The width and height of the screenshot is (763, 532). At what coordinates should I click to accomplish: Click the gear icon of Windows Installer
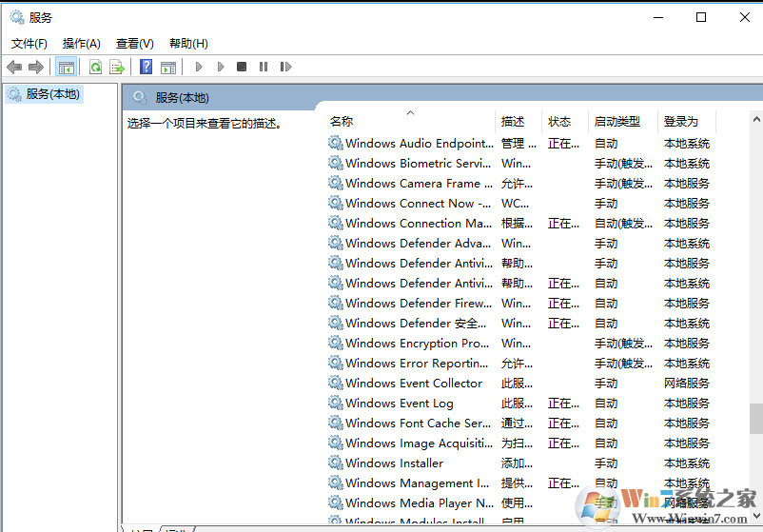click(x=335, y=463)
